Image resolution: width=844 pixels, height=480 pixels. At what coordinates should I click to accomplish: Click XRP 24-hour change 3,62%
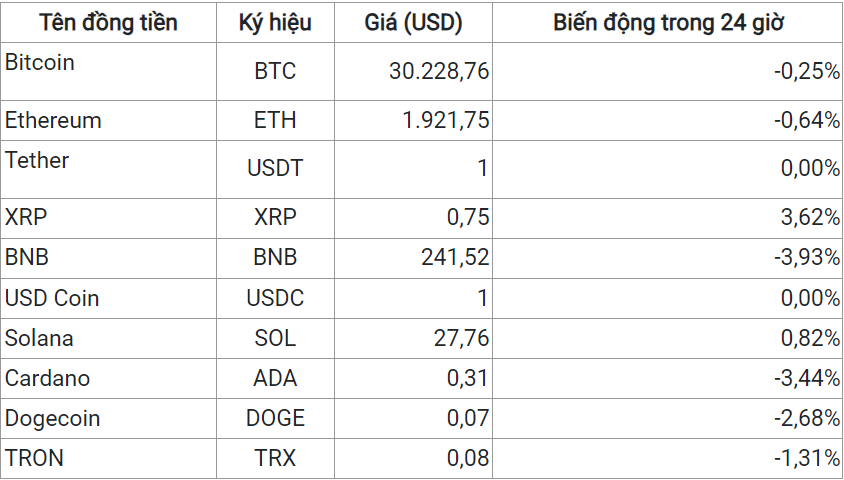pyautogui.click(x=811, y=218)
